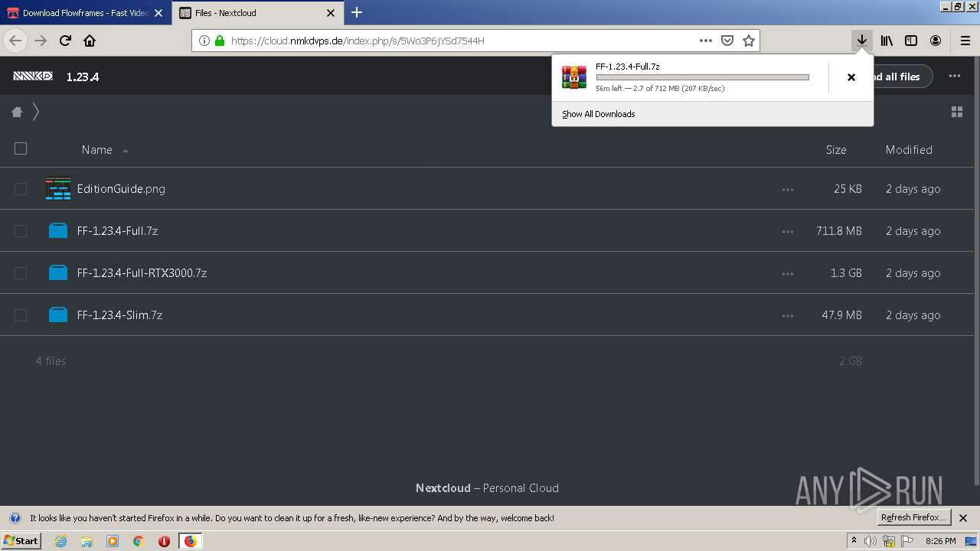This screenshot has height=551, width=980.
Task: Go to the Nextcloud home folder icon
Action: click(17, 112)
